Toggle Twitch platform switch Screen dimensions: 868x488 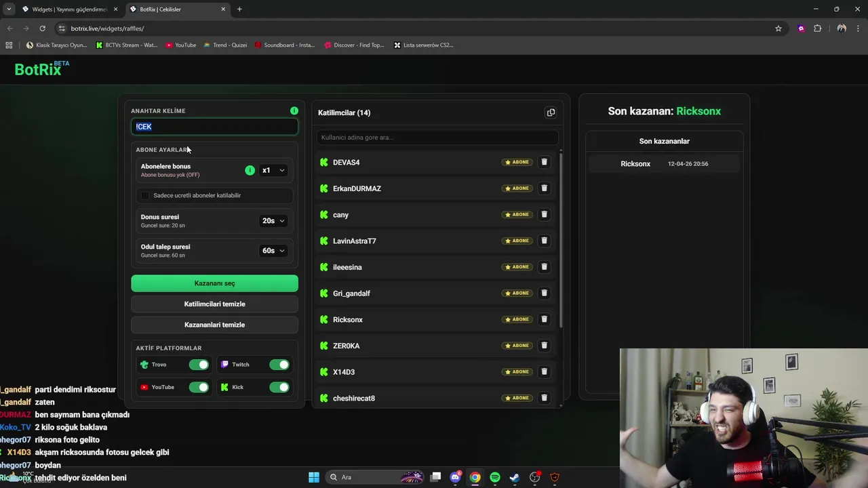click(279, 365)
